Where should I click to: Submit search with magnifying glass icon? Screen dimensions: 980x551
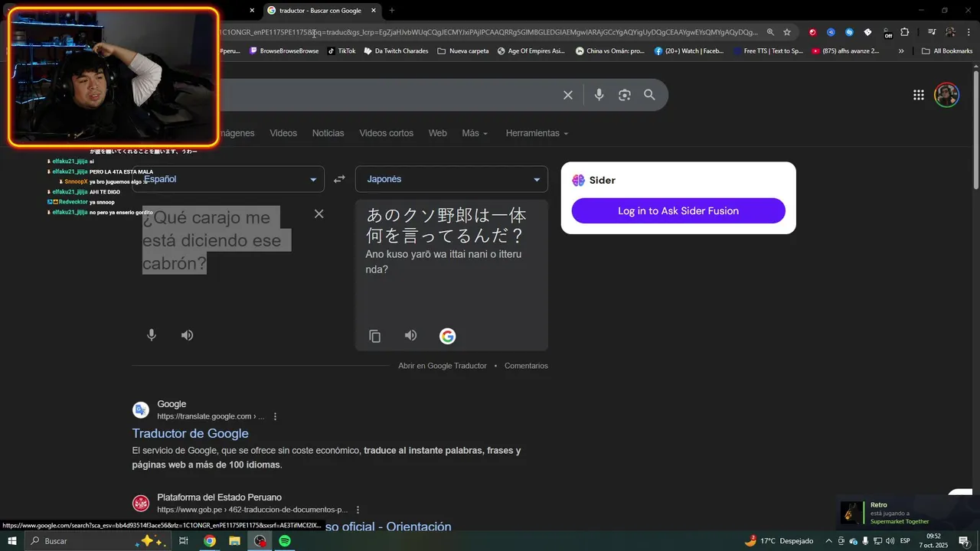[x=649, y=95]
